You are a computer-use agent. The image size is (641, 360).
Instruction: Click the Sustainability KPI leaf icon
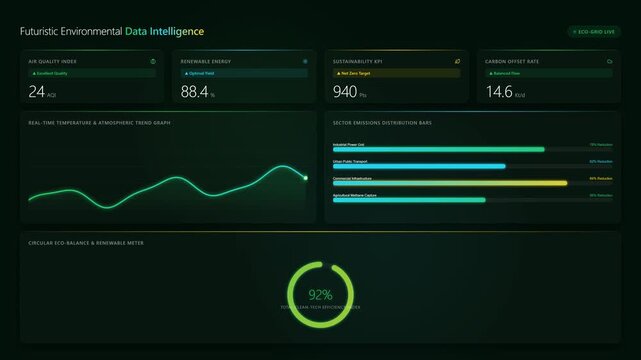[457, 61]
